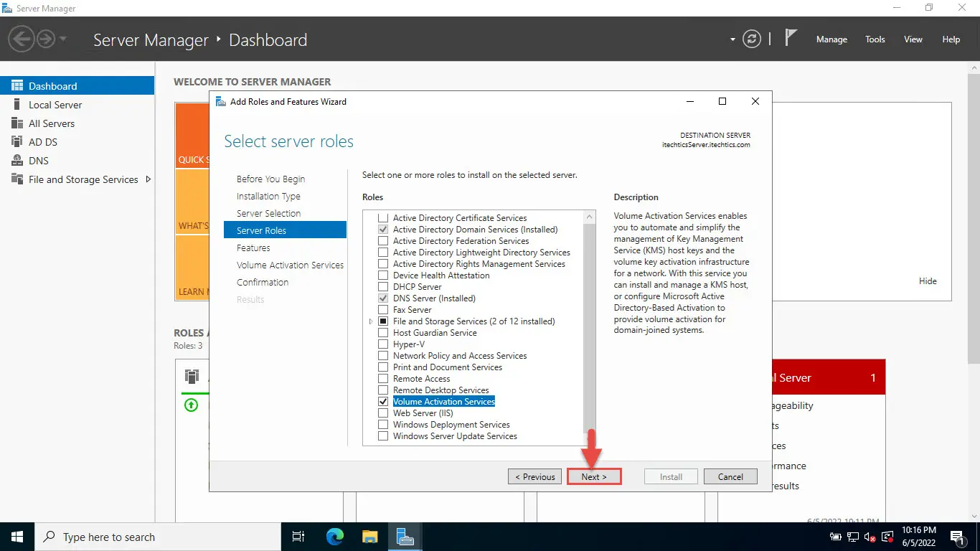Go to Server Selection step
This screenshot has height=551, width=980.
click(x=268, y=214)
